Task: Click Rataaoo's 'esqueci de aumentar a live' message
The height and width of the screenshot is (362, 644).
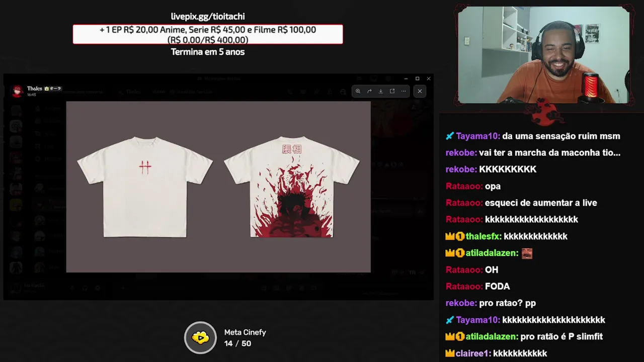Action: [x=521, y=203]
